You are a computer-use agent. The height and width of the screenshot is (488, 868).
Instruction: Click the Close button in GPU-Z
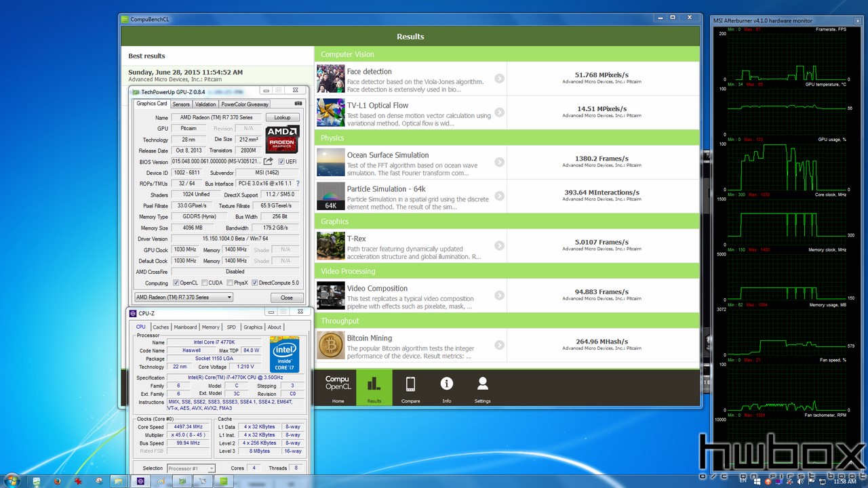287,298
